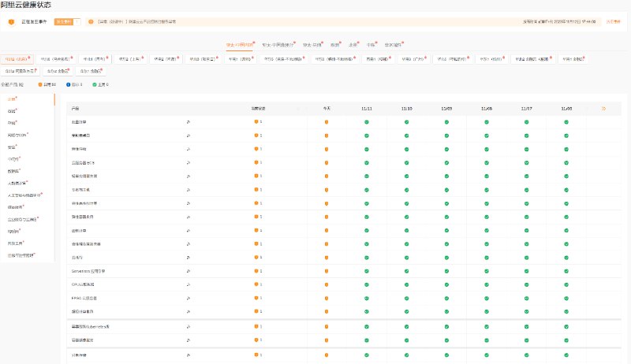
Task: Click the today-column warning shield in the GPU row
Action: point(327,285)
